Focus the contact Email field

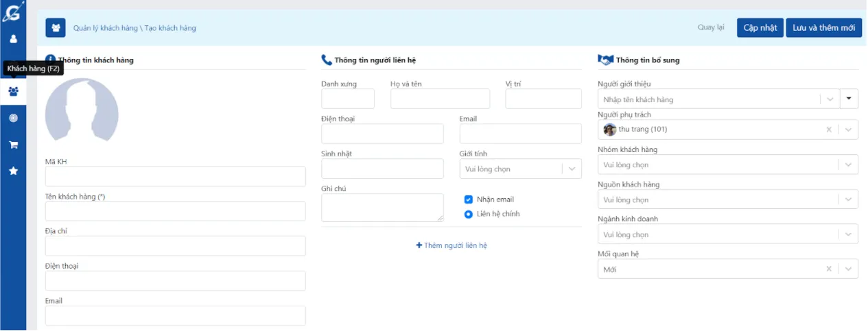click(x=521, y=134)
